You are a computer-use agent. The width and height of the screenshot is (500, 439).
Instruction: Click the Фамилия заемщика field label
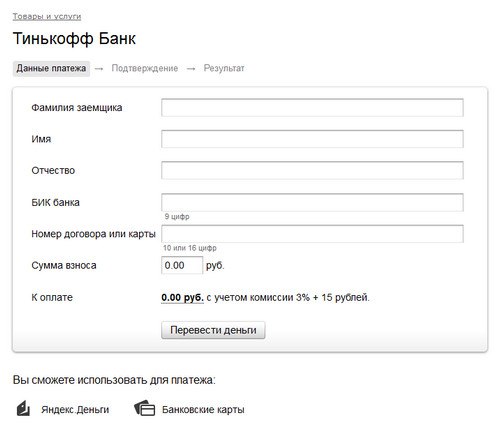pyautogui.click(x=77, y=108)
